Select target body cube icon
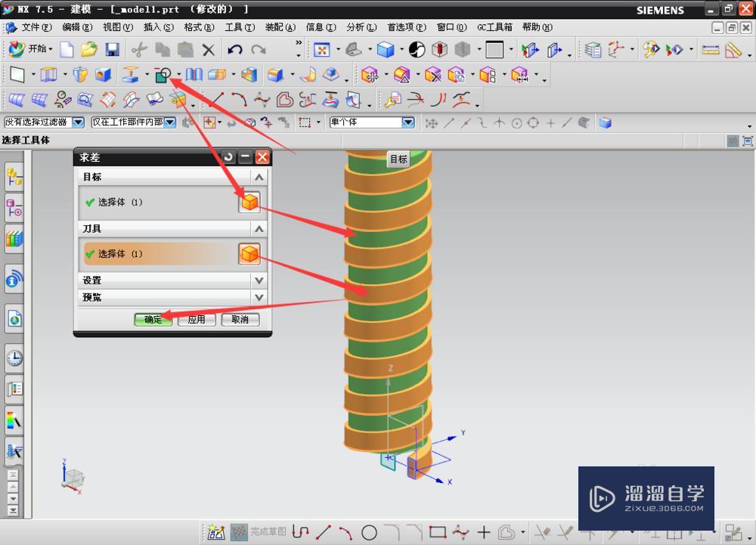756x545 pixels. click(x=249, y=202)
